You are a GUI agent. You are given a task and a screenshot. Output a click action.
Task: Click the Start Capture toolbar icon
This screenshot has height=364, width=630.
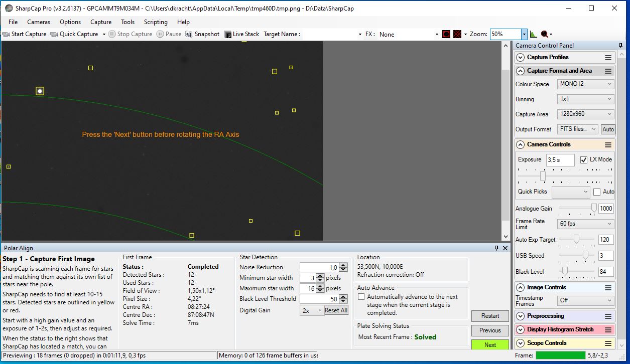click(x=6, y=34)
